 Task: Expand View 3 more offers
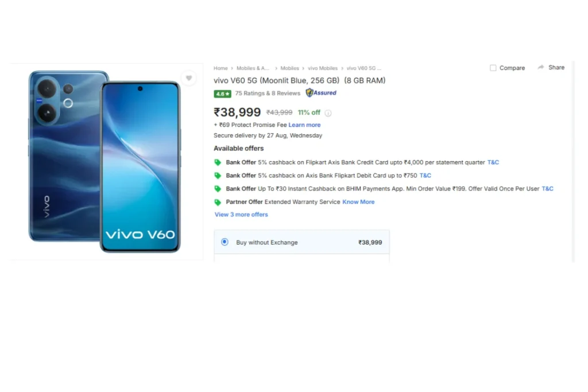[241, 214]
